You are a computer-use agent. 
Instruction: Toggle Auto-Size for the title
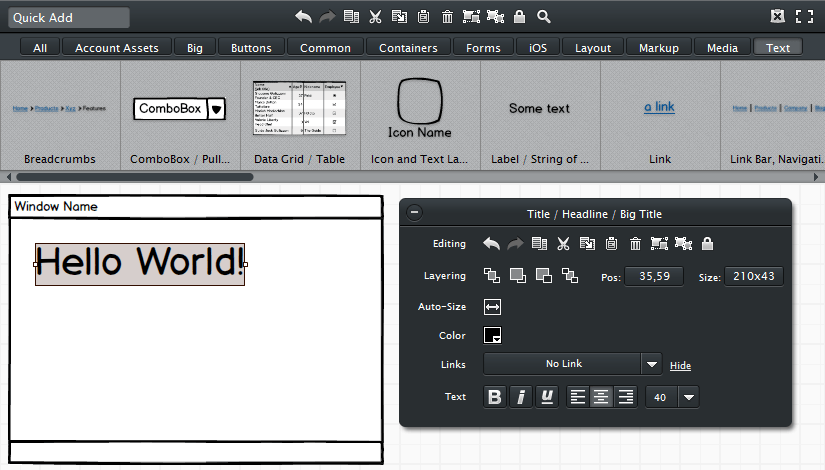click(492, 307)
